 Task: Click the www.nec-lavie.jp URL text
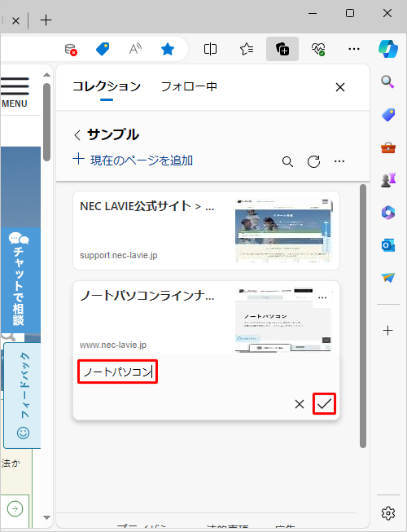(x=113, y=345)
